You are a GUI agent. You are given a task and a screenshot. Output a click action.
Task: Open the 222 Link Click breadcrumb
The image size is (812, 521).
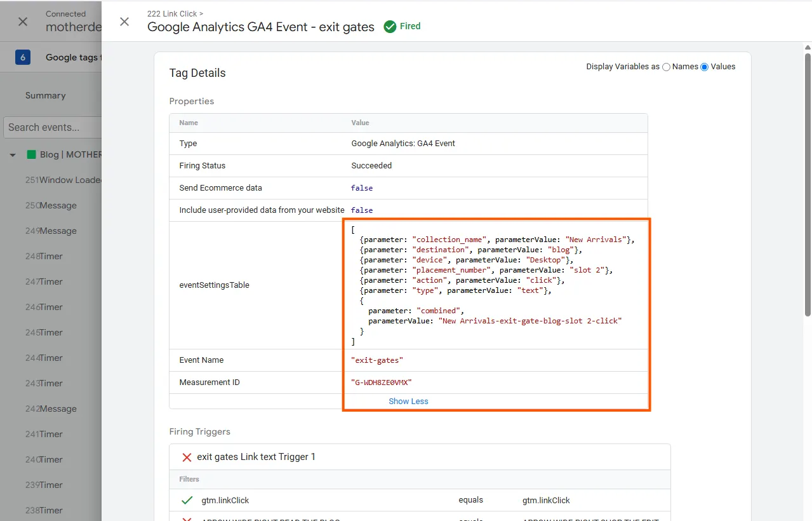coord(175,13)
